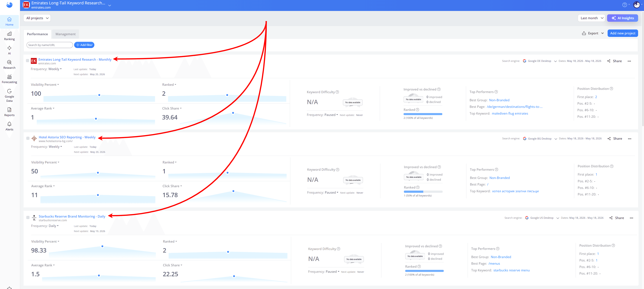Click the Share label for Emirates project

pos(617,61)
